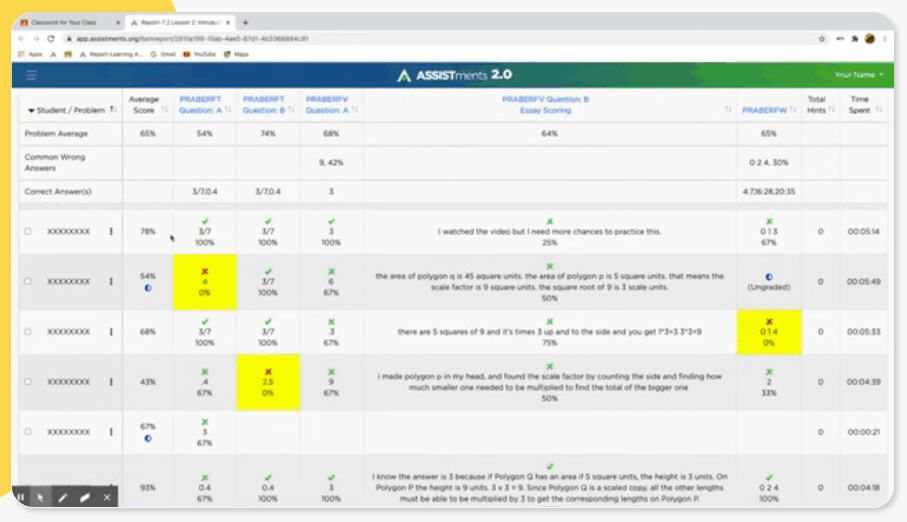Check the box for the 78% student

[28, 231]
